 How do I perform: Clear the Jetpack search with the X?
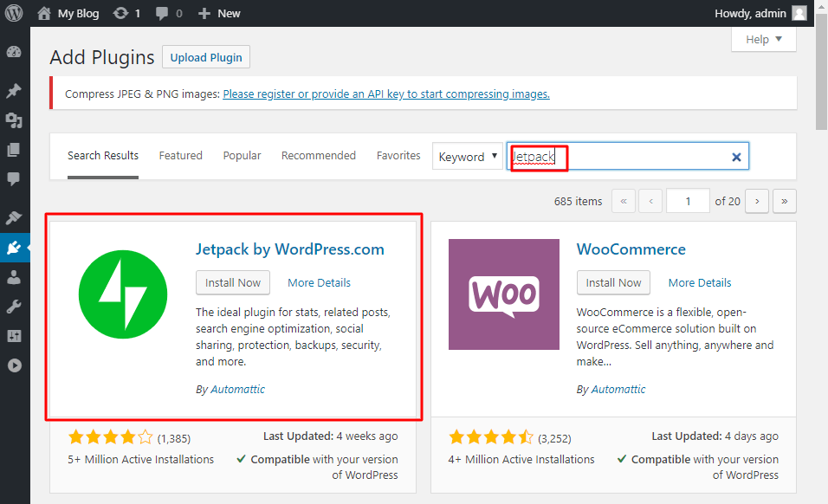(x=736, y=156)
